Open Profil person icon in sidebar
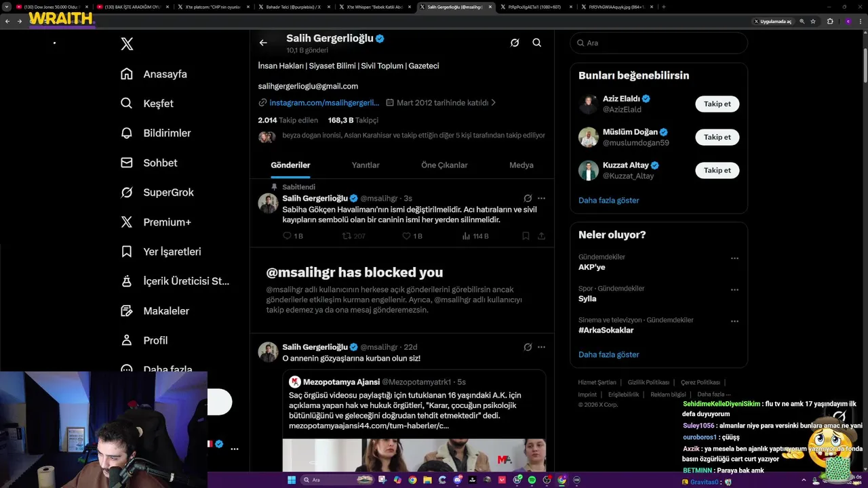This screenshot has height=488, width=868. [127, 340]
